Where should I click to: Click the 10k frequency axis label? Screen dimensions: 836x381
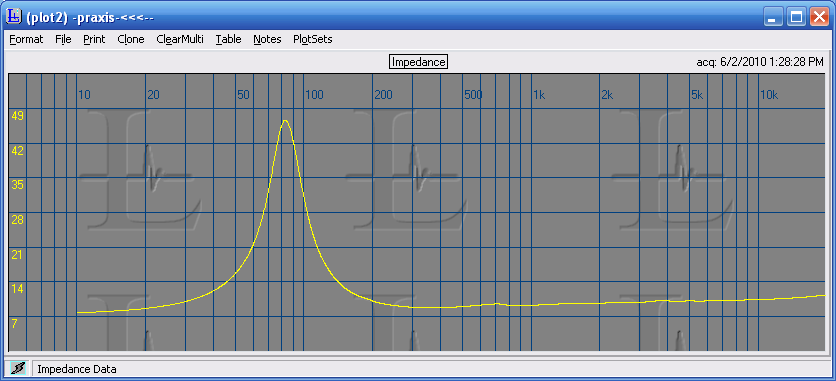point(769,95)
